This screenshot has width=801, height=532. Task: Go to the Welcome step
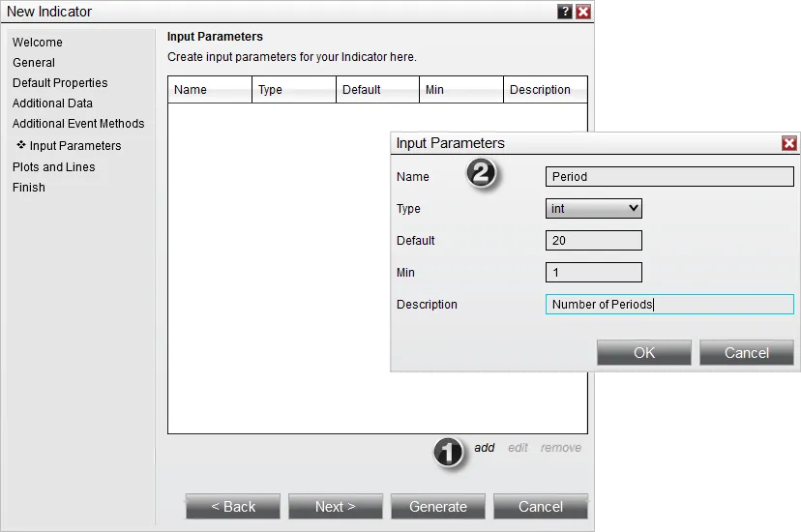38,43
